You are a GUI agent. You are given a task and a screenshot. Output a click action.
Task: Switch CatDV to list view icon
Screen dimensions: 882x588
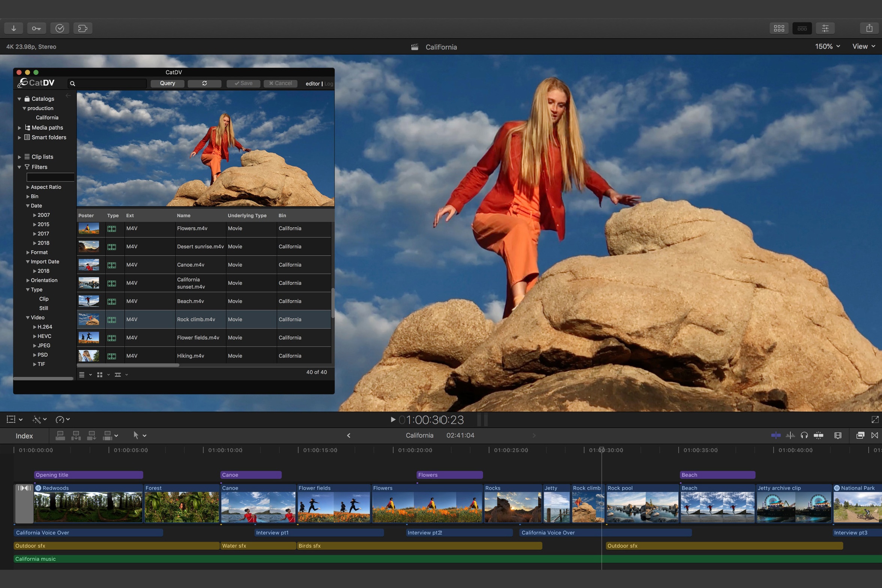[82, 374]
